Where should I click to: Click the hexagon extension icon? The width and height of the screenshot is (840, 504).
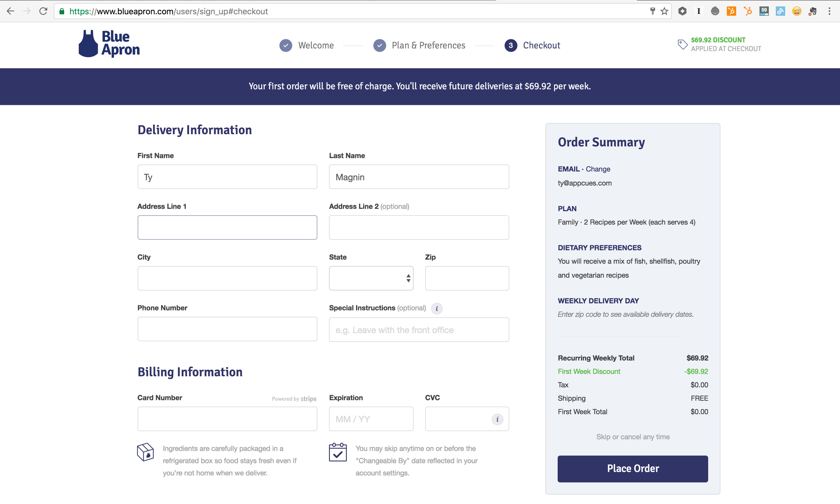point(682,11)
